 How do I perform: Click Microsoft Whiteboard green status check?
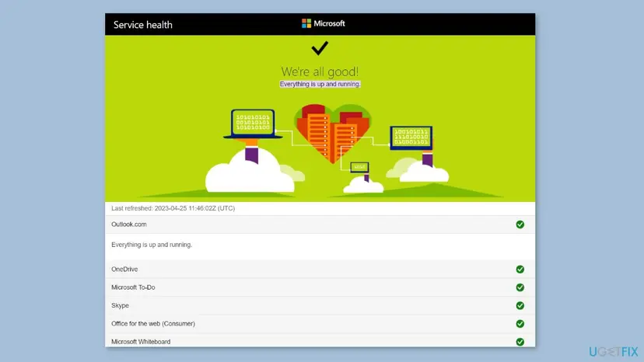tap(520, 342)
